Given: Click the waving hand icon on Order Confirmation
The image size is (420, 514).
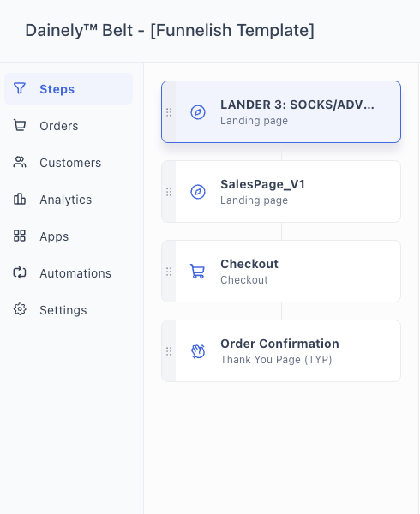Looking at the screenshot, I should 198,351.
